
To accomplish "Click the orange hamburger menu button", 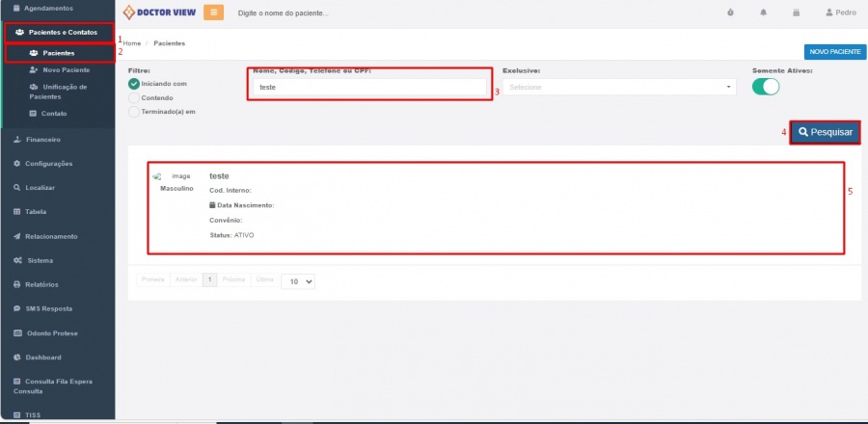I will [213, 13].
